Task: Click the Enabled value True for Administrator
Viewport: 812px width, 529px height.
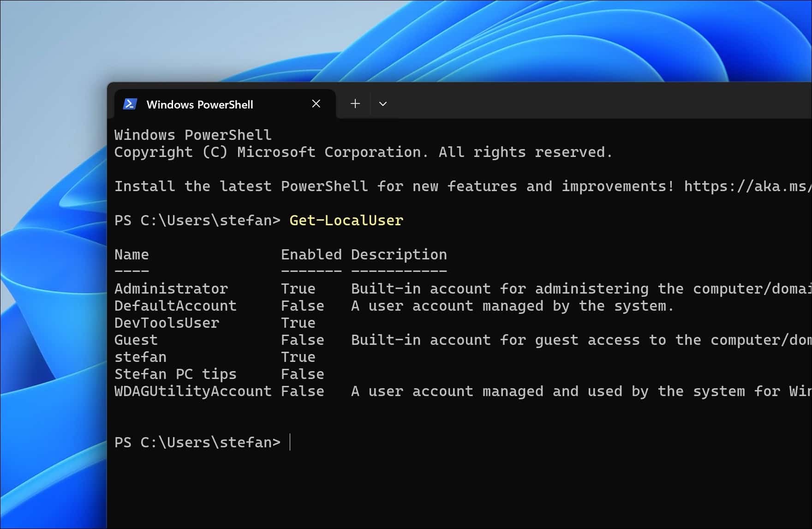Action: tap(298, 289)
